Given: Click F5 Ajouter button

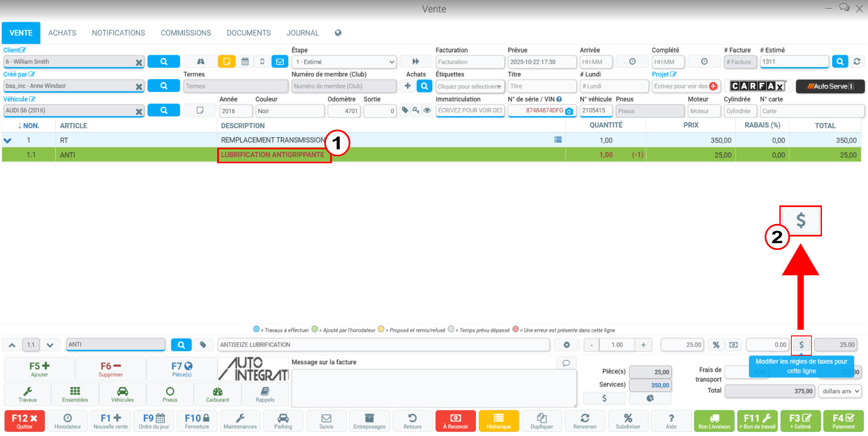Looking at the screenshot, I should 39,369.
